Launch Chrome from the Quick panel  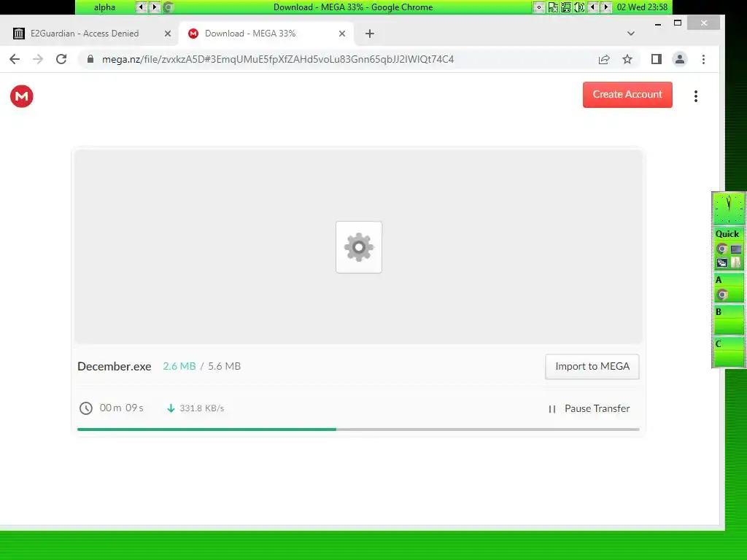click(721, 249)
